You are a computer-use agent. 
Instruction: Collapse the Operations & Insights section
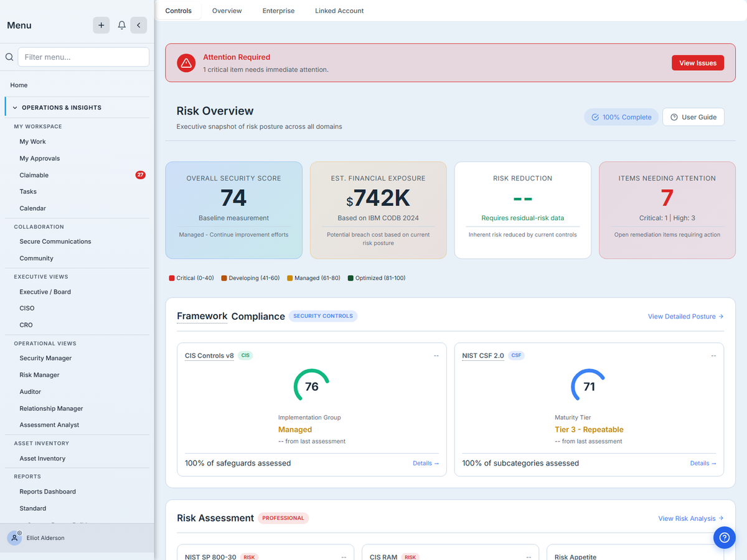point(77,107)
